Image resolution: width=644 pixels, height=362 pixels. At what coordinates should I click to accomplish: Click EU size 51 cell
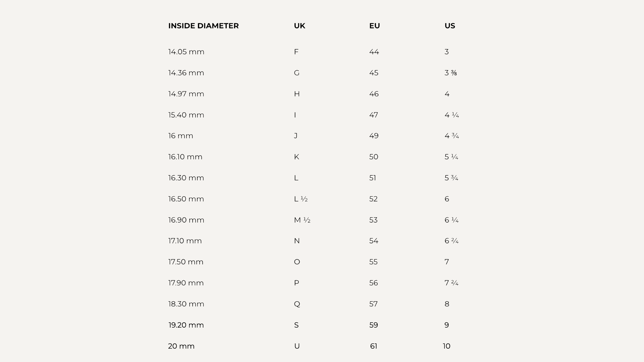[x=373, y=178]
